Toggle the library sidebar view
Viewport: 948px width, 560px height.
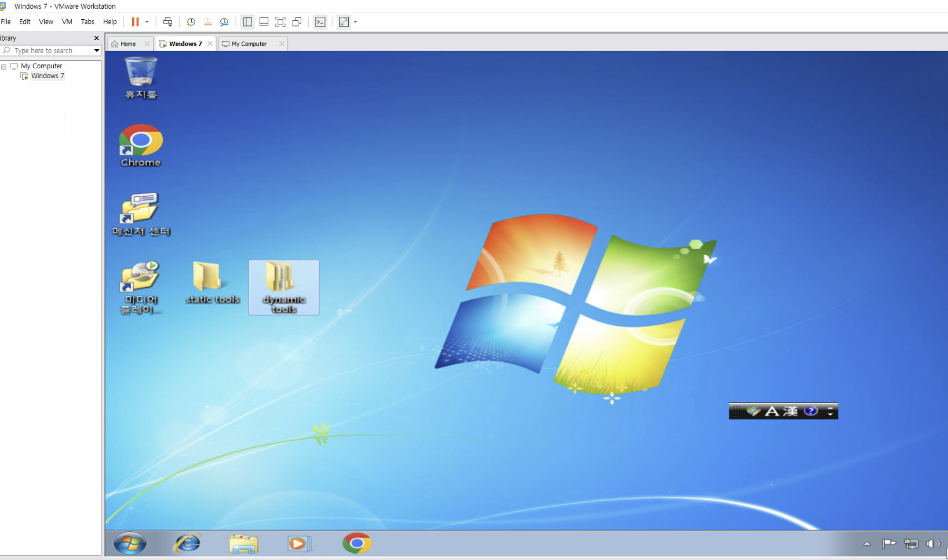coord(247,22)
